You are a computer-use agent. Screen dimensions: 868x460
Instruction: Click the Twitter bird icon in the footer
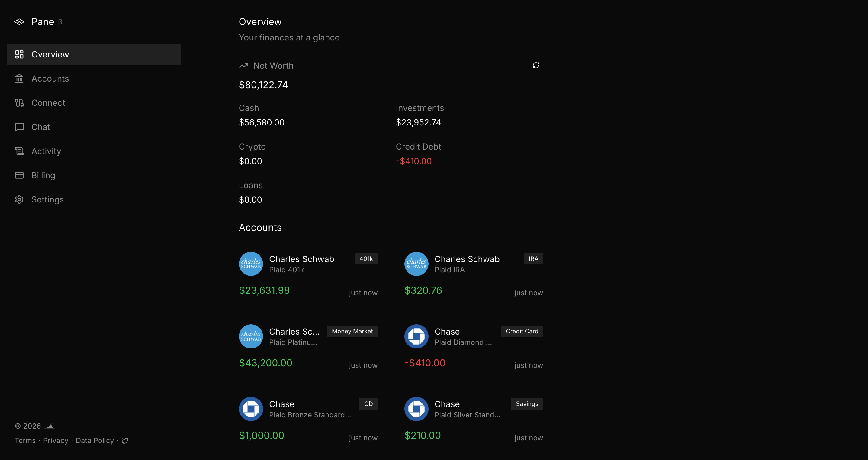click(x=125, y=440)
